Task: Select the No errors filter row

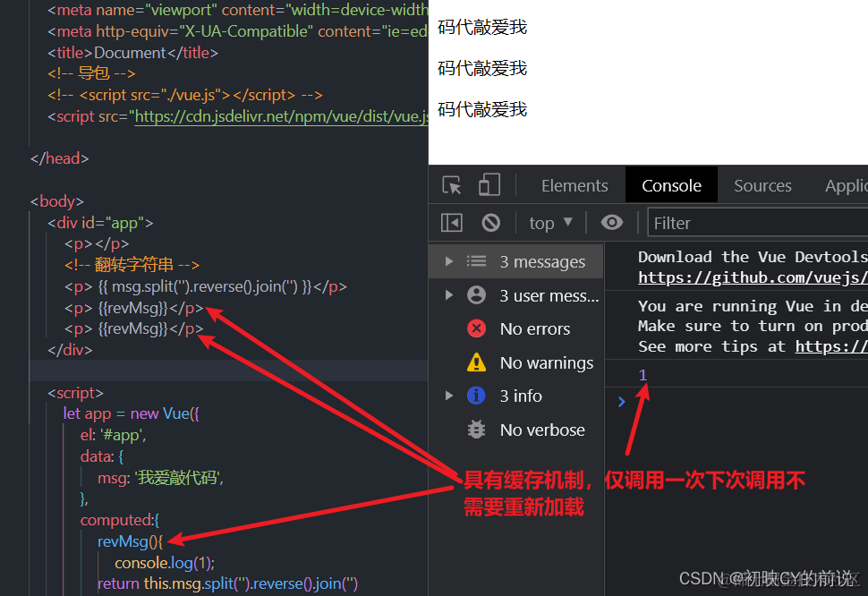Action: [516, 328]
